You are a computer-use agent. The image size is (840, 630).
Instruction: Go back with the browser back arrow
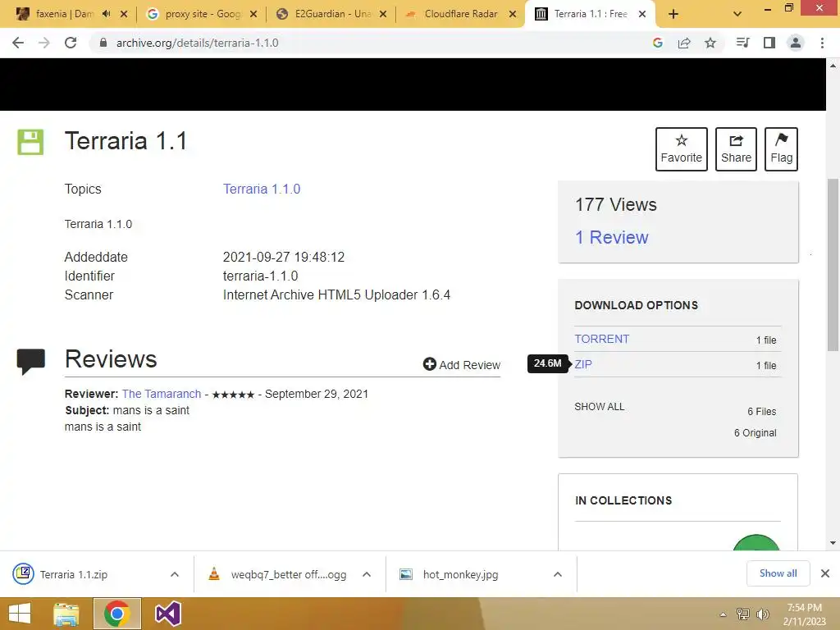click(x=18, y=43)
